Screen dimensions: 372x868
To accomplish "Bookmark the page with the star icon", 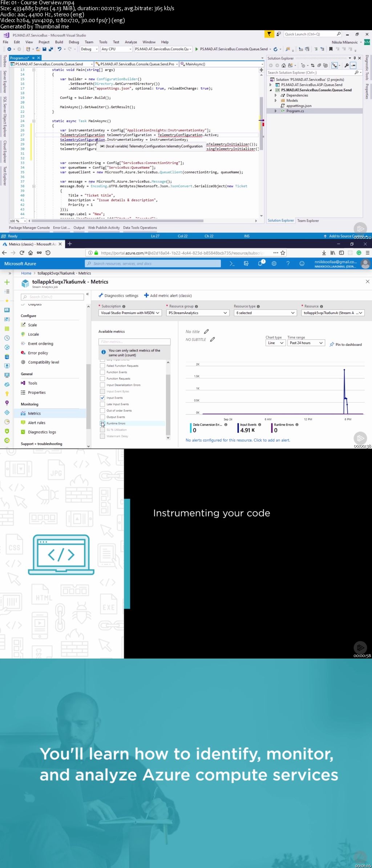I will (x=283, y=253).
